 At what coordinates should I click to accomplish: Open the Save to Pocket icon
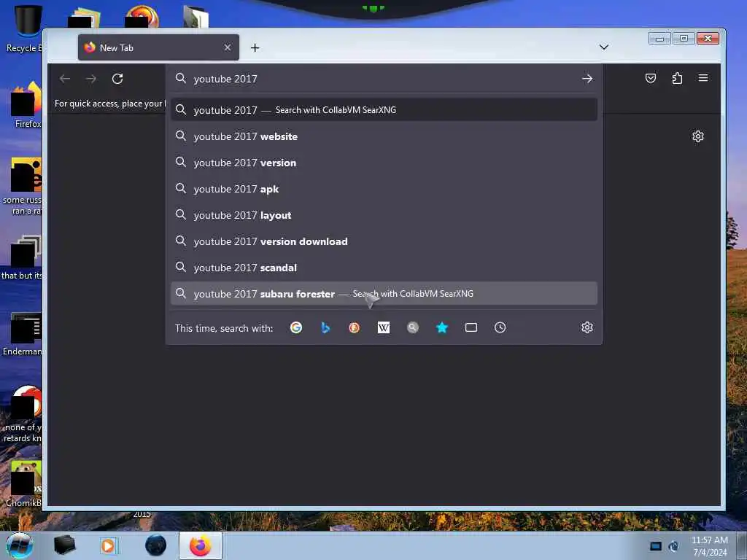click(x=650, y=78)
